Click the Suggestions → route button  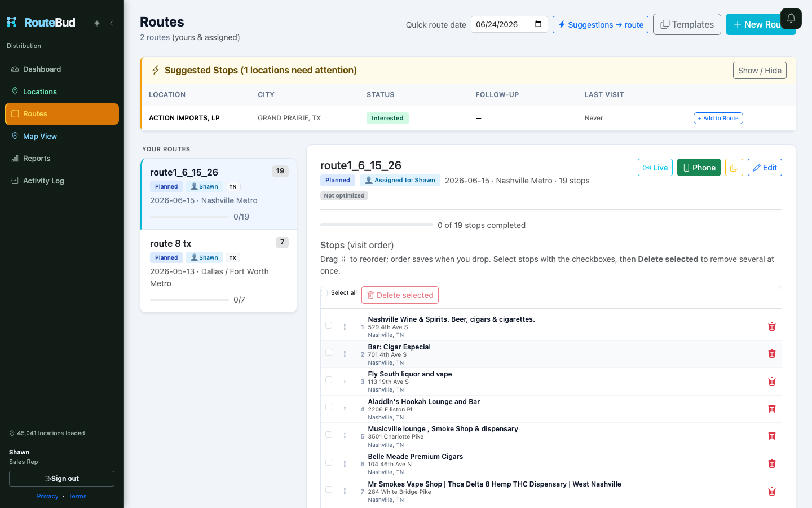(x=601, y=25)
